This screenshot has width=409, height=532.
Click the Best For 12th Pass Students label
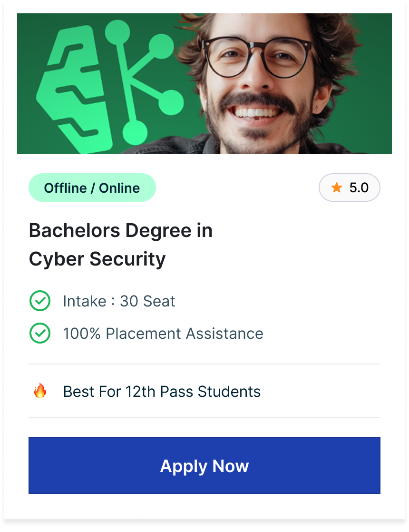162,392
